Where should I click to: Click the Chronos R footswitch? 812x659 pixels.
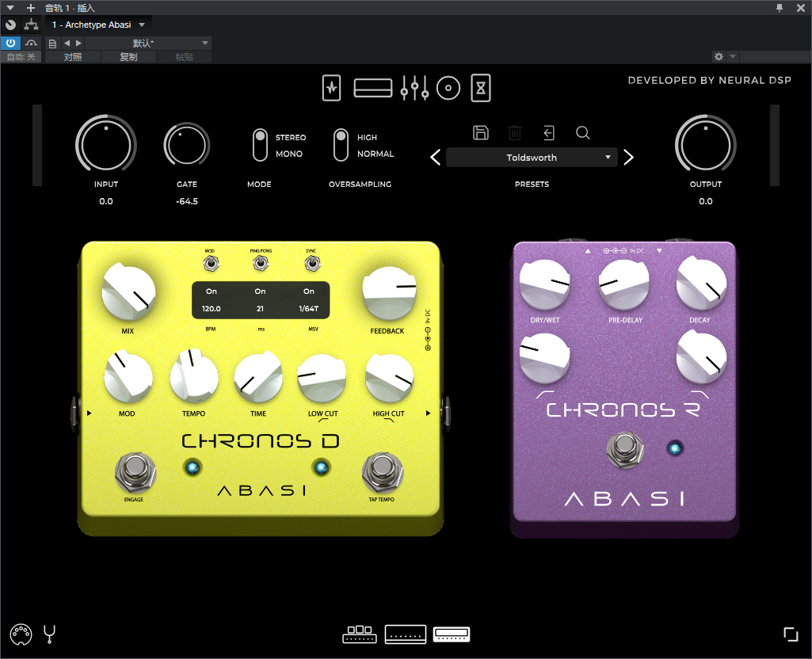click(626, 449)
